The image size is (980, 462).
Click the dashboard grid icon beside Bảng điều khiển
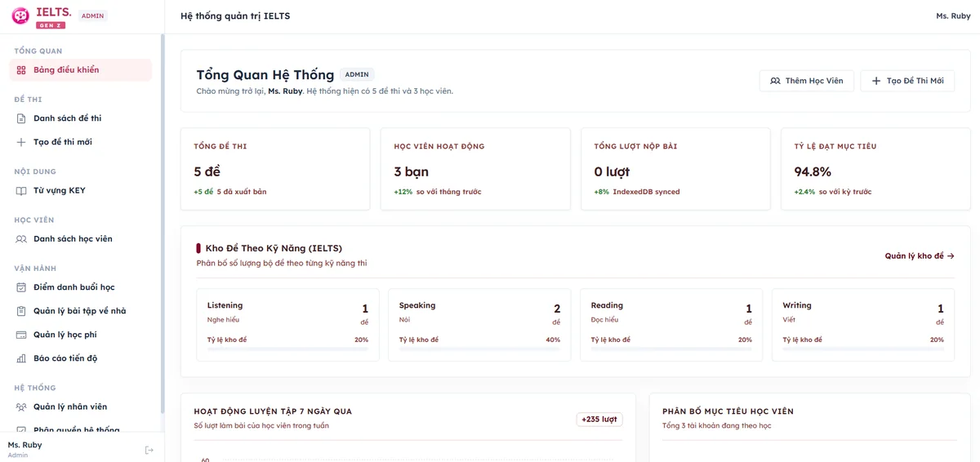[x=21, y=70]
